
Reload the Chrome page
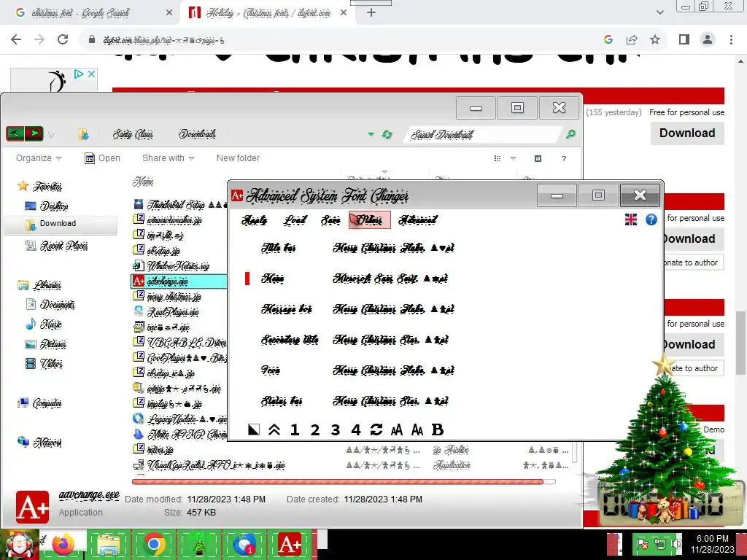coord(63,39)
